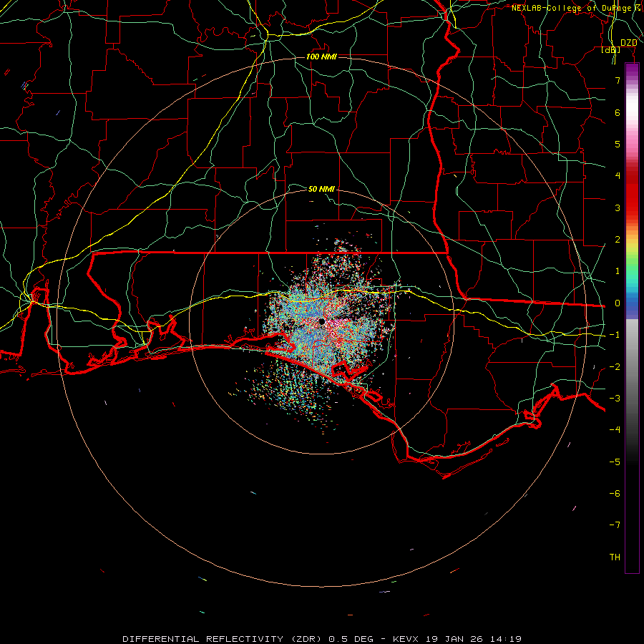The image size is (644, 644).
Task: Click the -1 dB color scale label
Action: [x=615, y=335]
